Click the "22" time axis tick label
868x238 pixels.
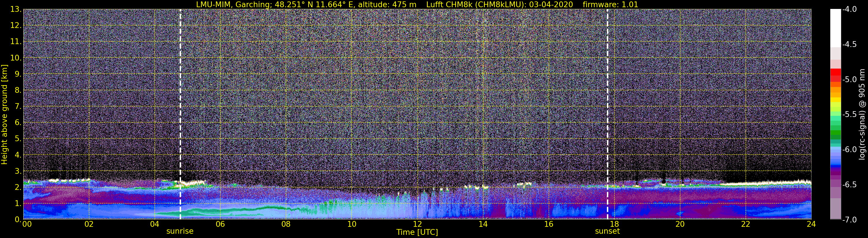(x=746, y=224)
